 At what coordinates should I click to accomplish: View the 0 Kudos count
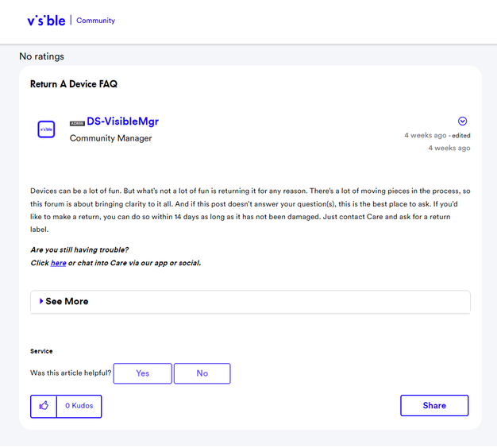79,406
